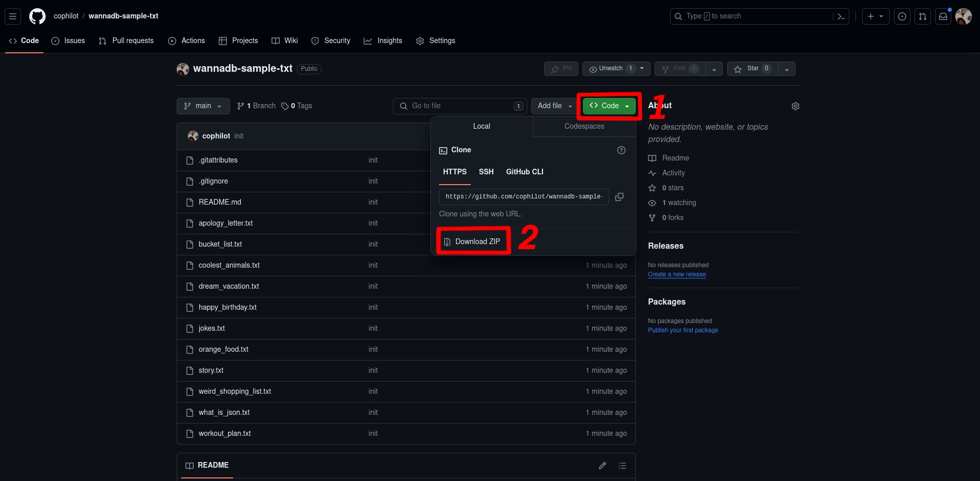Viewport: 980px width, 481px height.
Task: Open the Unwatch notifications dropdown
Action: pyautogui.click(x=616, y=69)
